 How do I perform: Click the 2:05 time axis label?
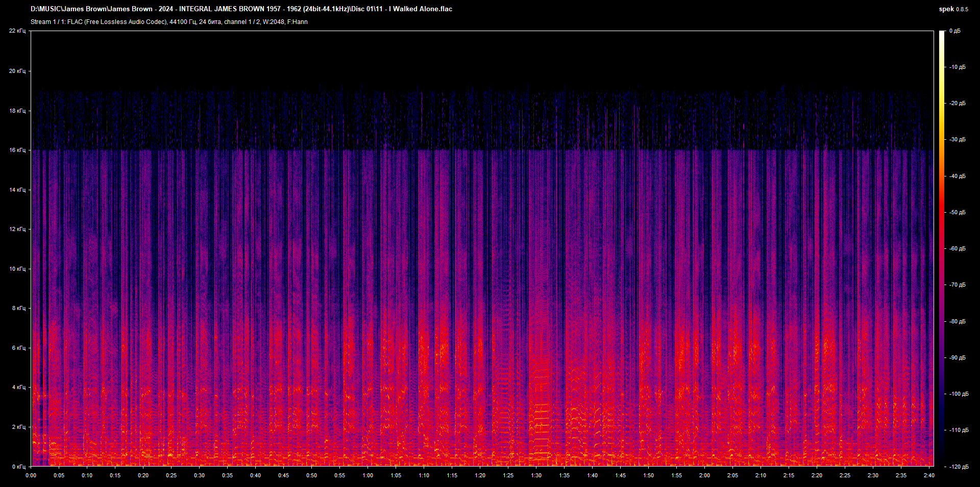pos(732,475)
